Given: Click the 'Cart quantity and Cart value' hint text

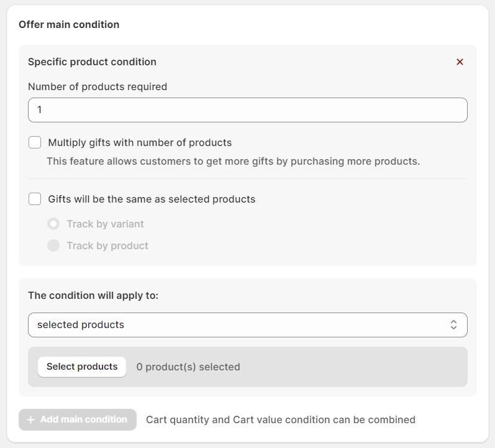Looking at the screenshot, I should tap(280, 420).
